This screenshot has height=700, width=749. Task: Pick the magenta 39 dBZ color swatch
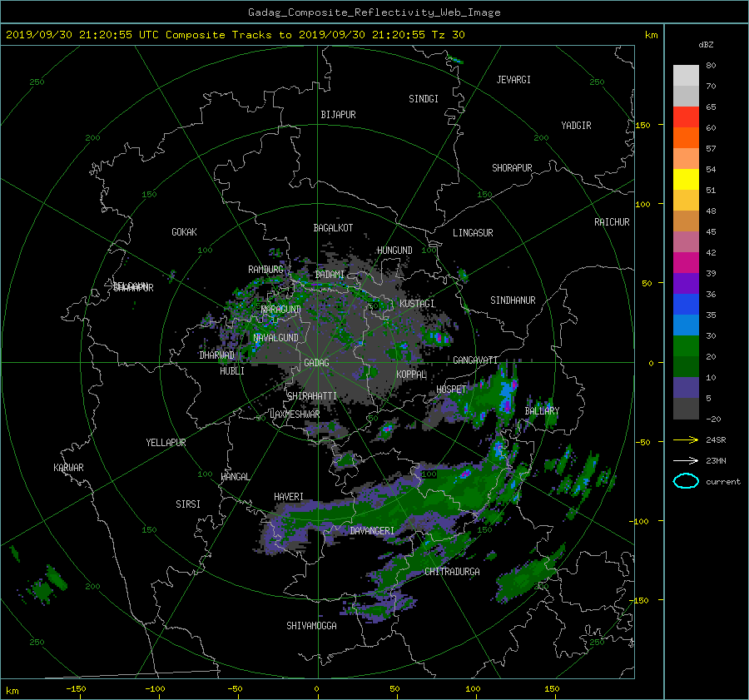pyautogui.click(x=686, y=263)
